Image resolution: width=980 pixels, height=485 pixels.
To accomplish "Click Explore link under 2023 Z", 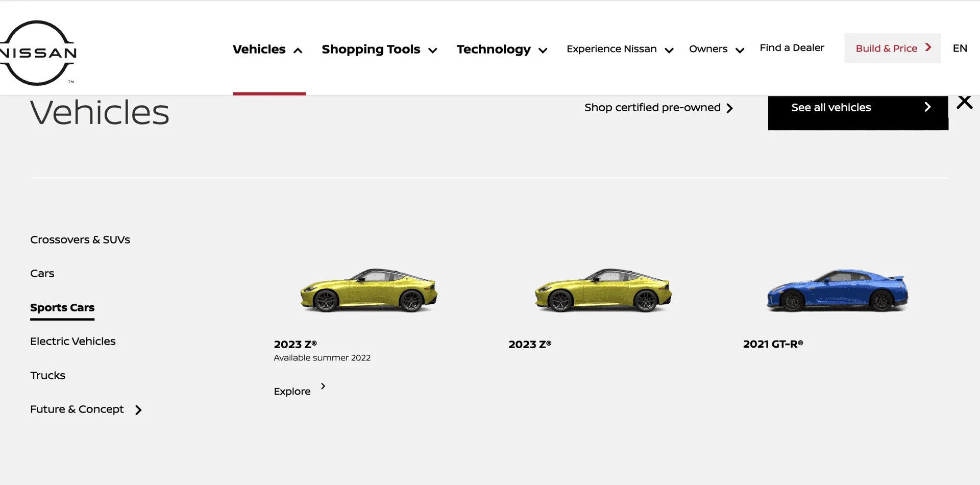I will click(292, 392).
